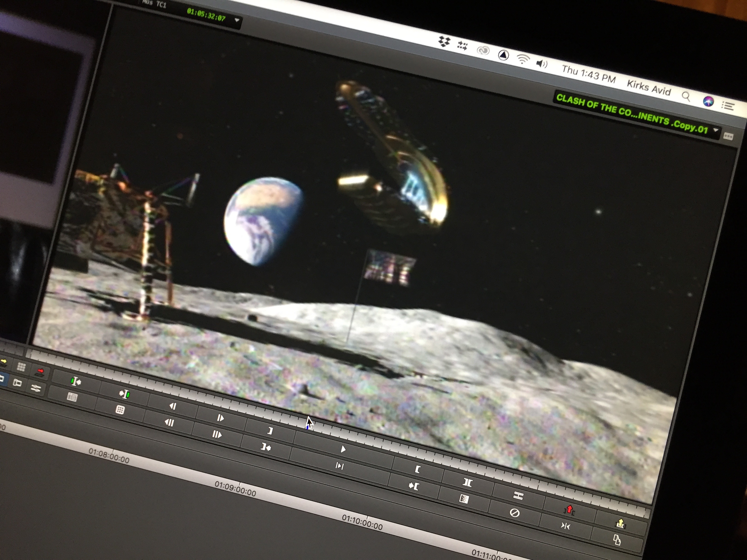Click the Thu 1:43 PM clock
The image size is (747, 560).
tap(589, 74)
